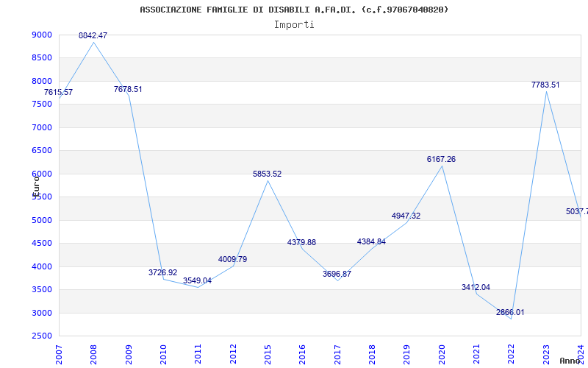This screenshot has width=588, height=368.
Task: Click x-axis year 2022
Action: [511, 355]
